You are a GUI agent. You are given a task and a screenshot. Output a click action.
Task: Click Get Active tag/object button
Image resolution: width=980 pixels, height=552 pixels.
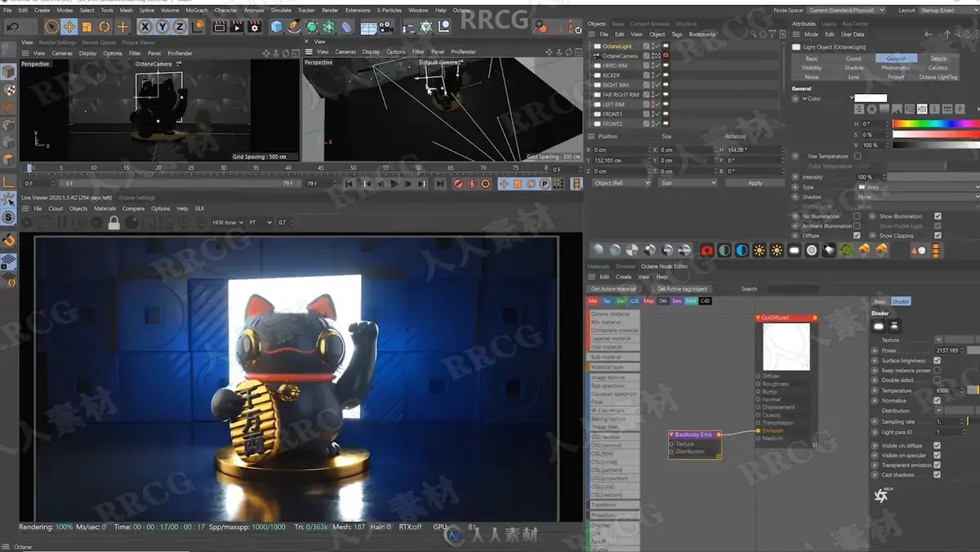point(682,288)
